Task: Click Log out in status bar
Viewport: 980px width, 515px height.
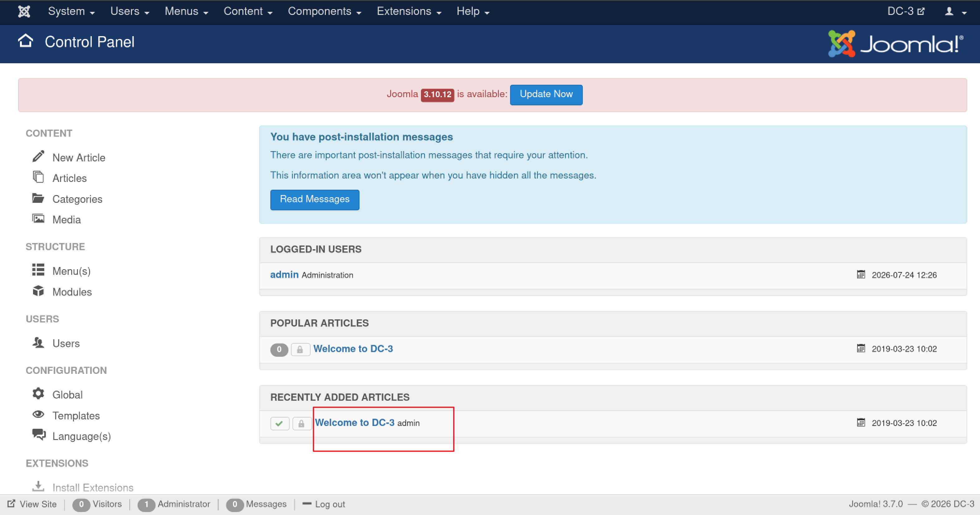Action: (330, 504)
